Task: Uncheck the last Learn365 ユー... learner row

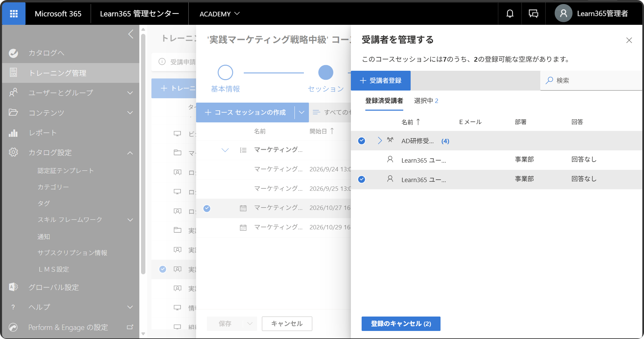Action: click(362, 179)
